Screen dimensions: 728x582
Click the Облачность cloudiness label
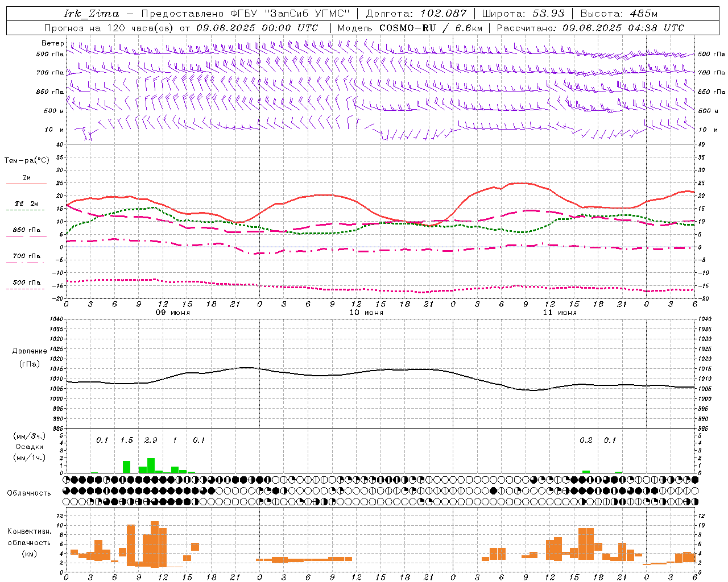point(29,493)
